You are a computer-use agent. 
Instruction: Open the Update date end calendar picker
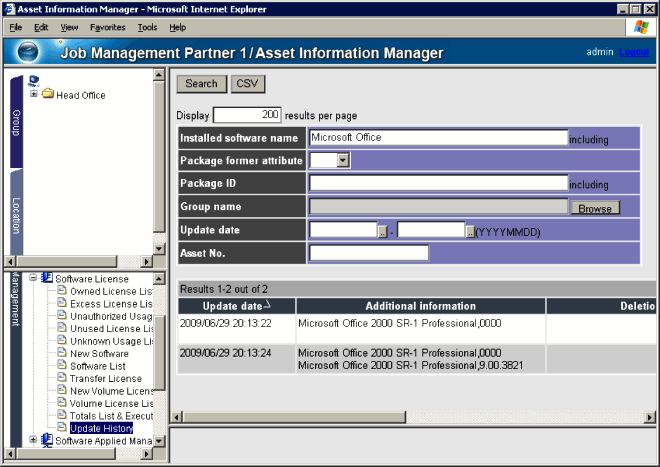(x=470, y=231)
